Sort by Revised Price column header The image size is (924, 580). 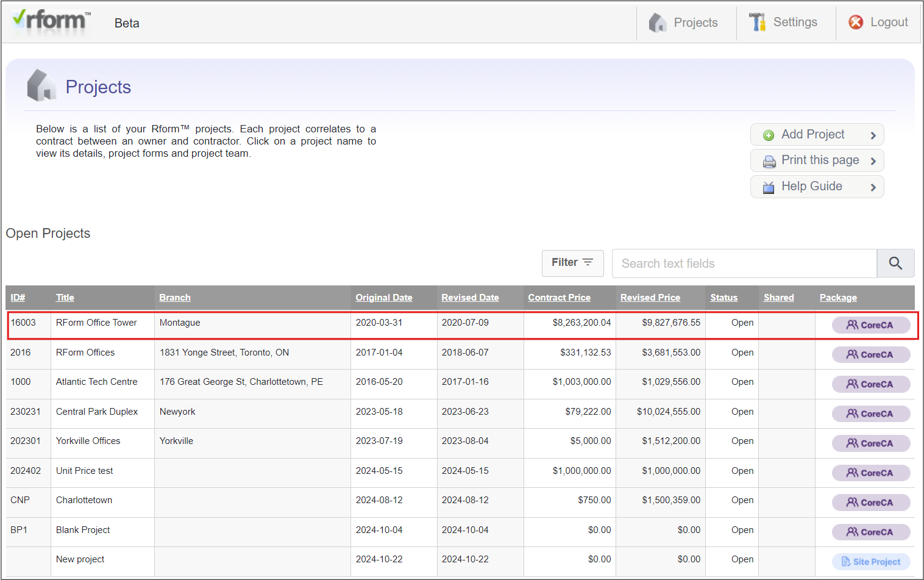point(650,298)
